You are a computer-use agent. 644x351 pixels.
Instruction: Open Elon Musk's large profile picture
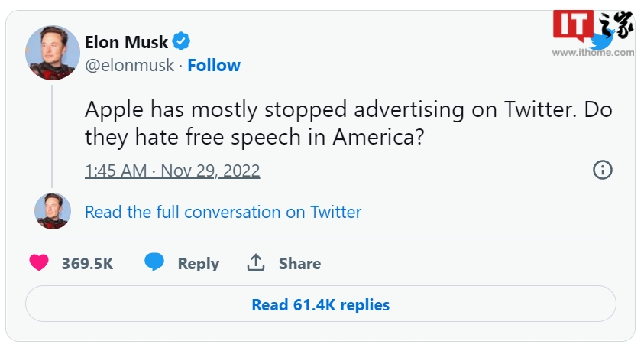click(x=53, y=53)
